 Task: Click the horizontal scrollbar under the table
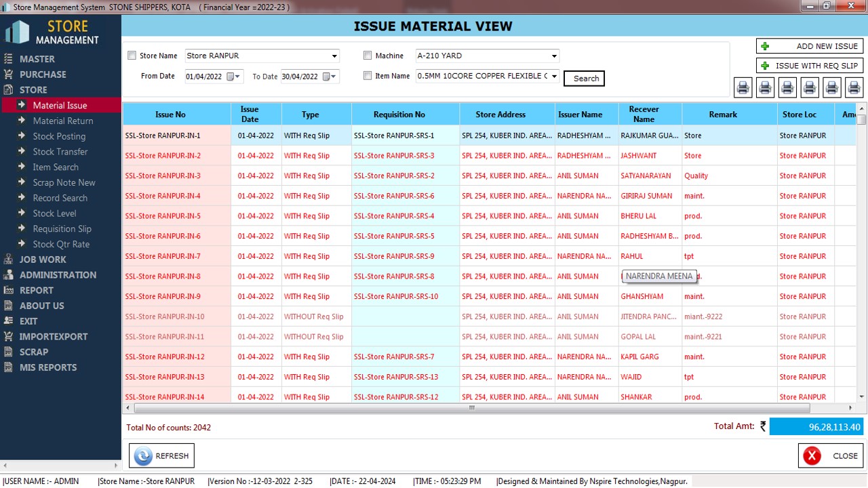pos(471,408)
